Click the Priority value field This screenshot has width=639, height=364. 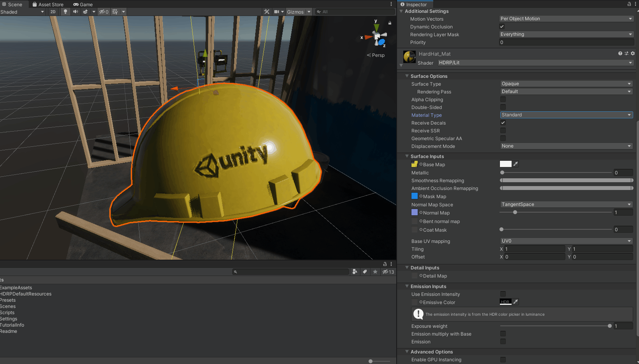click(567, 42)
